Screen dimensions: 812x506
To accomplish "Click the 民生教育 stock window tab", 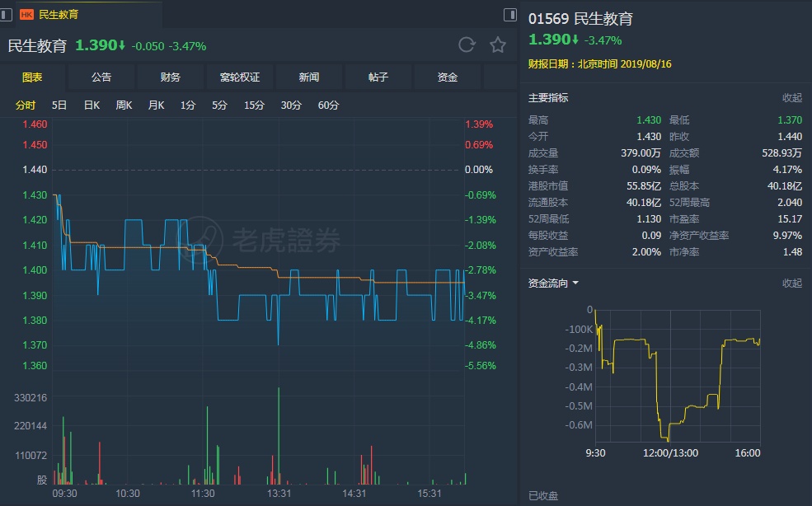I will point(59,15).
